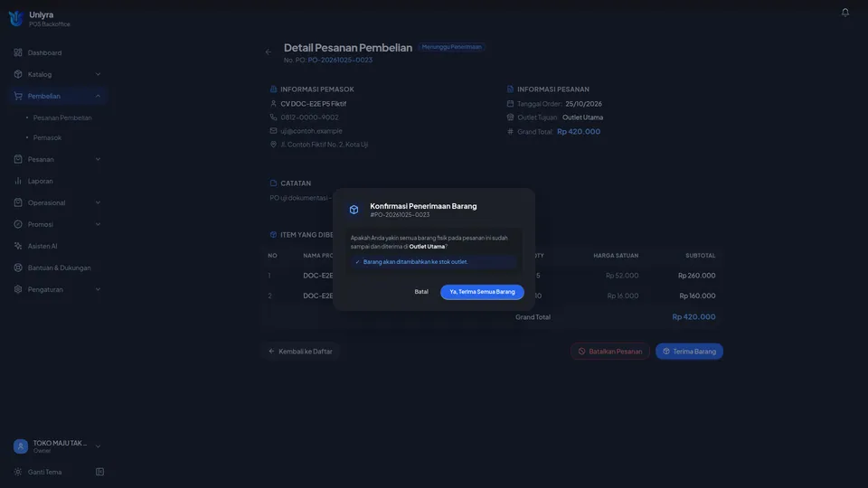Click the Informasi Pemasok icon

(x=273, y=89)
